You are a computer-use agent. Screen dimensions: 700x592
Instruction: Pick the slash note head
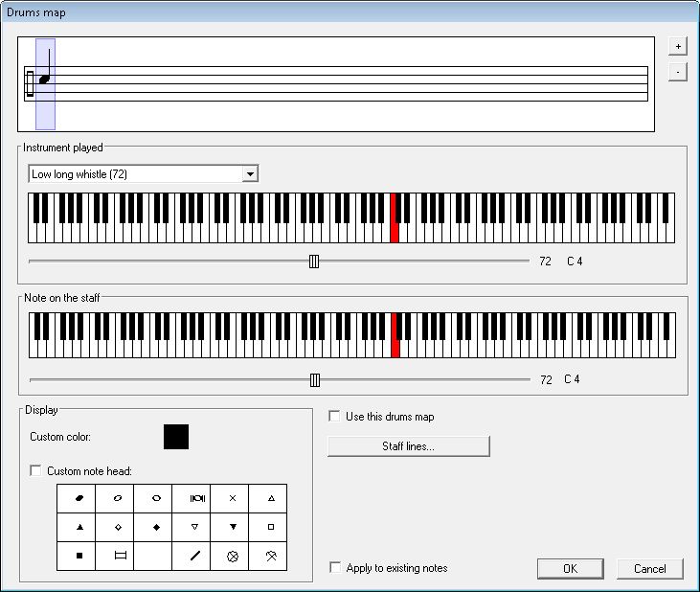click(193, 556)
